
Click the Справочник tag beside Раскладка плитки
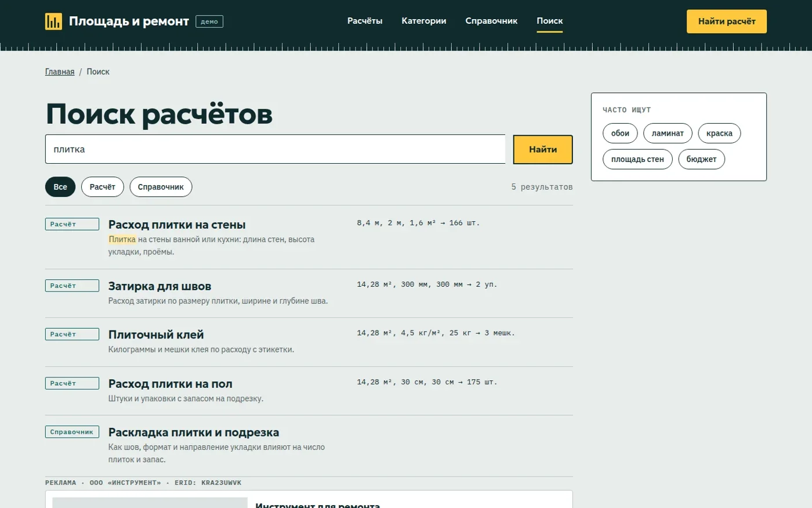coord(72,432)
